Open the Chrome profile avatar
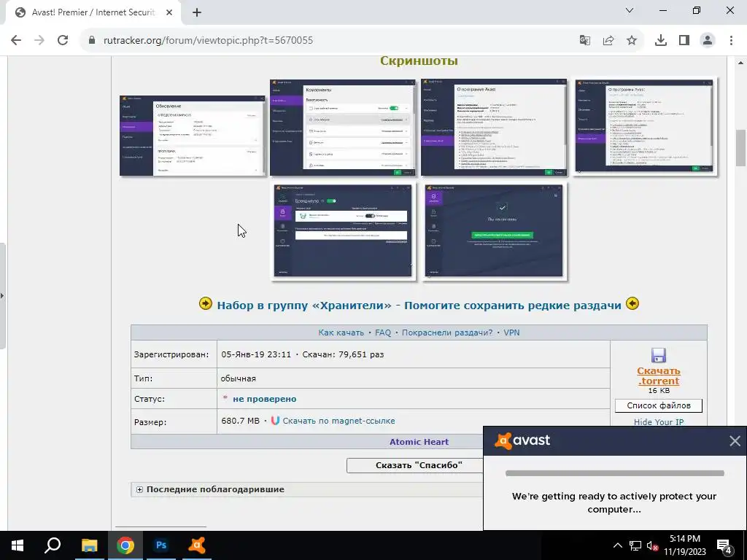Viewport: 747px width, 560px height. pyautogui.click(x=708, y=41)
